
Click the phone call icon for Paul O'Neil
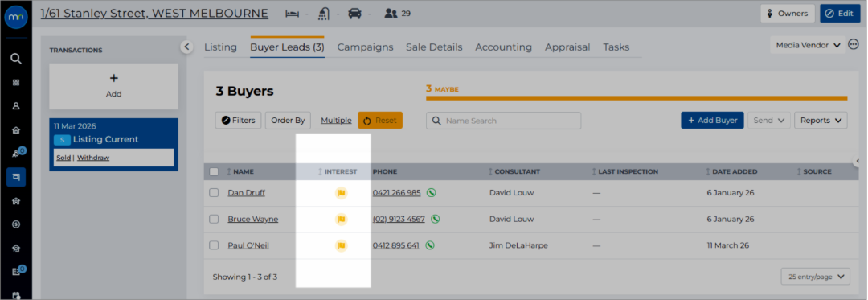[429, 245]
